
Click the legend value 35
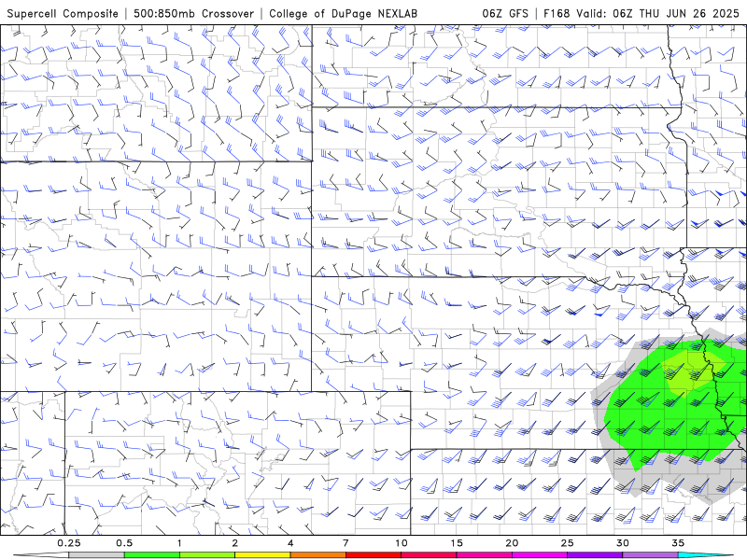coord(678,543)
